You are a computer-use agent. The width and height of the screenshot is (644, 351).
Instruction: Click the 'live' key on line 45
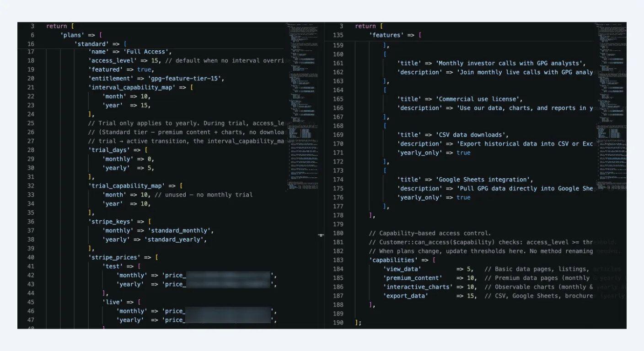pos(113,302)
